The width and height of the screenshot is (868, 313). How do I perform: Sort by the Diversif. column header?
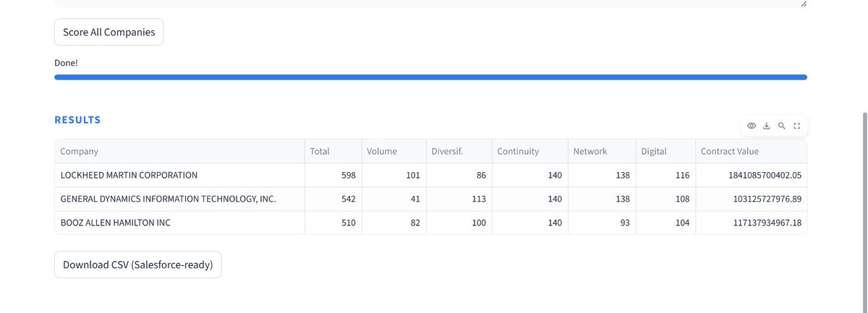459,151
